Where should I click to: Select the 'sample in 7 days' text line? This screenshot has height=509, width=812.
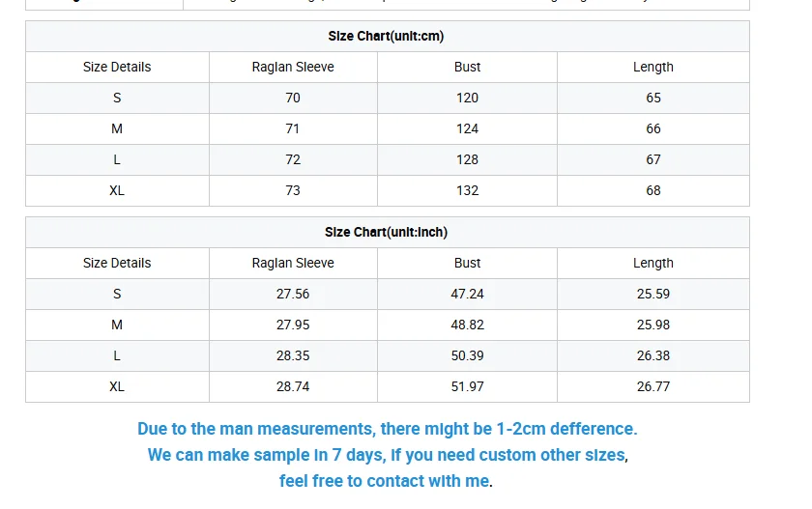pos(388,455)
